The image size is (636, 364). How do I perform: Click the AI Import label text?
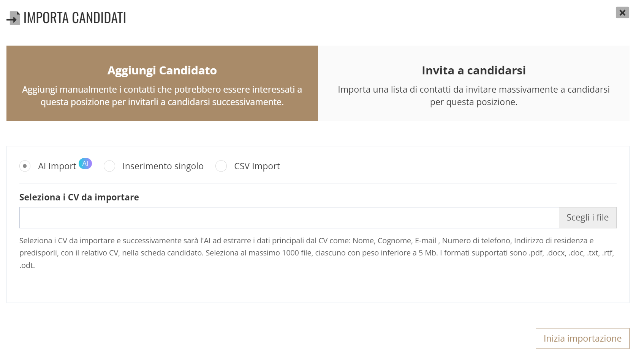pos(57,166)
